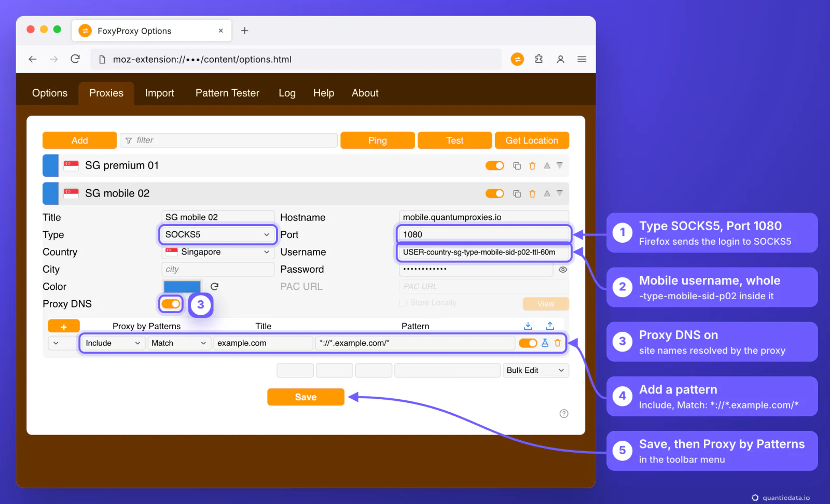
Task: Toggle SG premium 01 proxy off
Action: click(494, 165)
